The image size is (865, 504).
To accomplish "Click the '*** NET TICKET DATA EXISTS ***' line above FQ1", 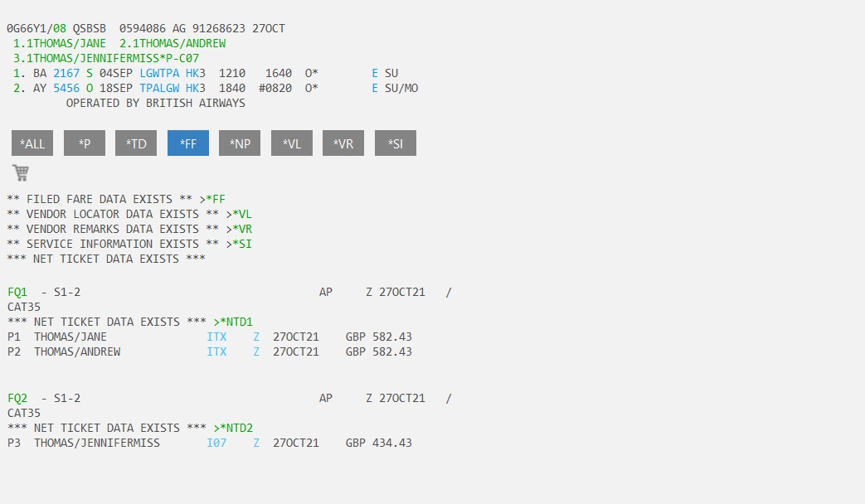I will [x=106, y=259].
